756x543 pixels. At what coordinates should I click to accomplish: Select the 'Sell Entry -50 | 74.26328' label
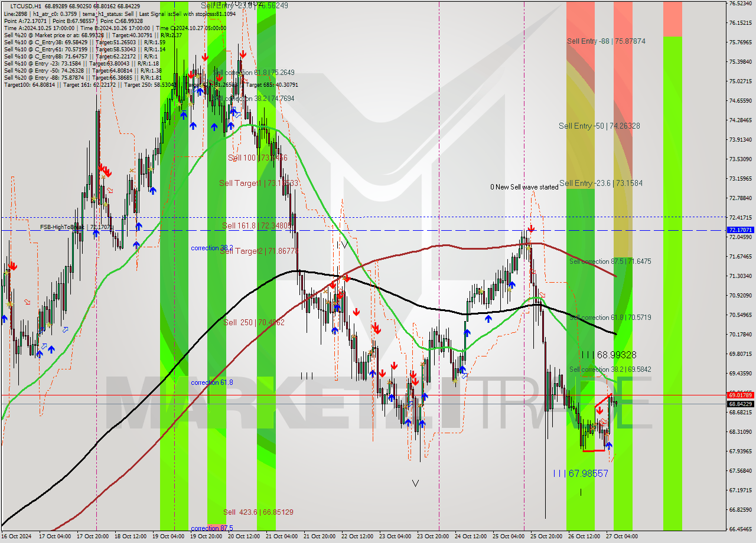[599, 126]
